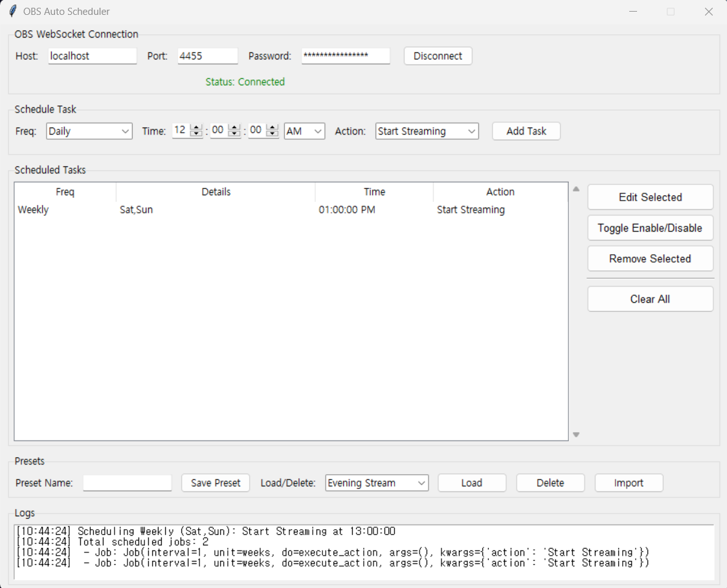Click the scrollbar up arrow in task list
This screenshot has height=588, width=727.
pyautogui.click(x=576, y=188)
